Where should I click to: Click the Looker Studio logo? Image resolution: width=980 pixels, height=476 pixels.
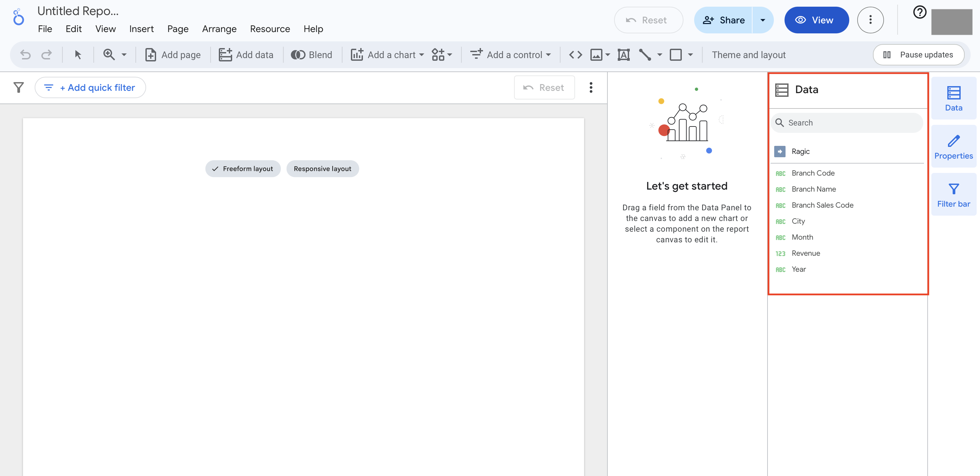(x=18, y=17)
